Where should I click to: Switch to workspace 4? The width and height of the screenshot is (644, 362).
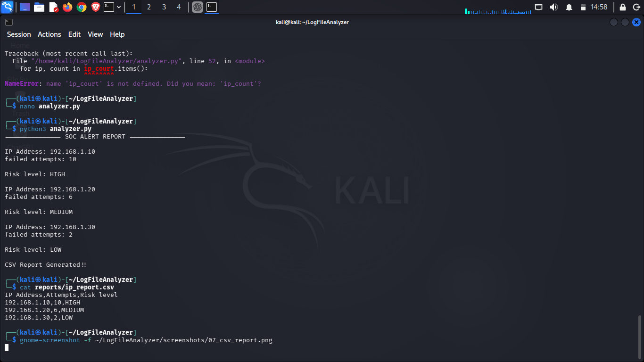click(x=178, y=7)
